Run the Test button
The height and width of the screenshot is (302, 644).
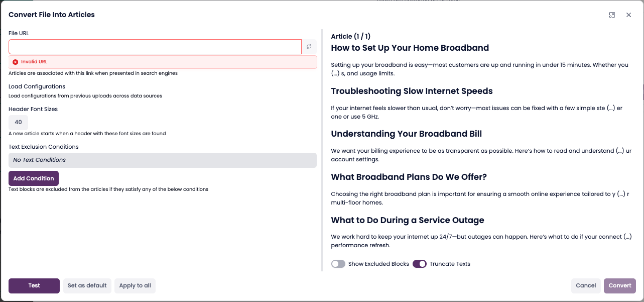pos(34,285)
